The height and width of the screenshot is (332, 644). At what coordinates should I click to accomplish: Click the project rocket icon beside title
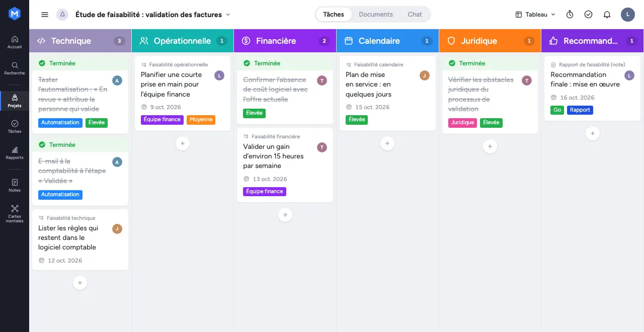click(62, 15)
